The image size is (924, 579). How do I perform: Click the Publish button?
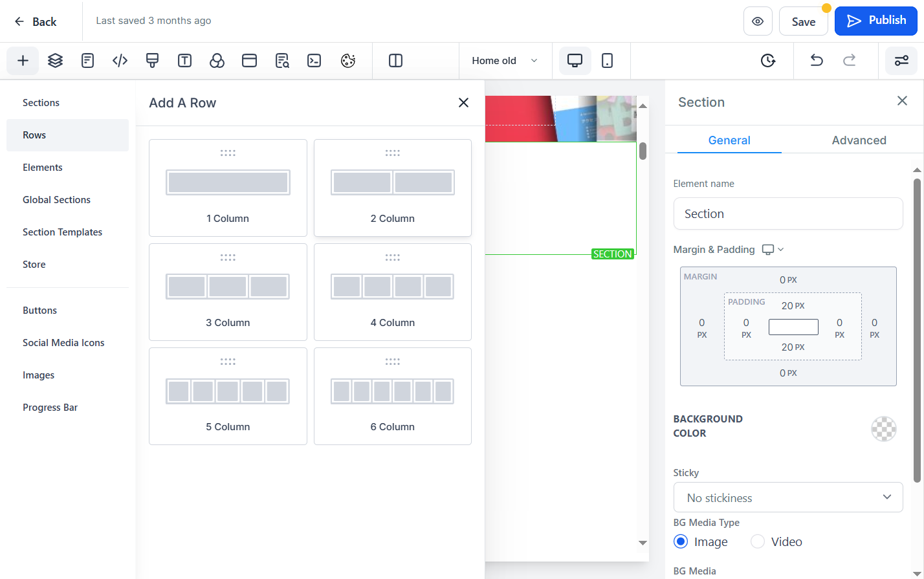[x=876, y=21]
